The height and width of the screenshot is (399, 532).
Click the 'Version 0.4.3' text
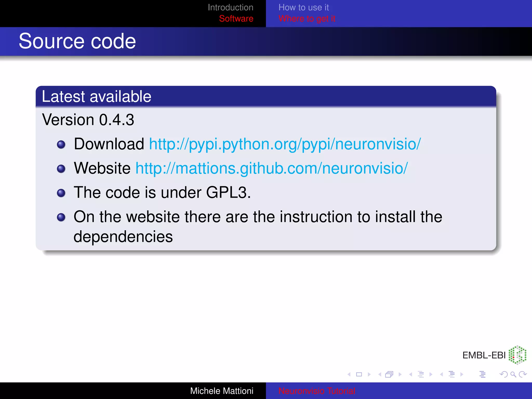point(88,120)
